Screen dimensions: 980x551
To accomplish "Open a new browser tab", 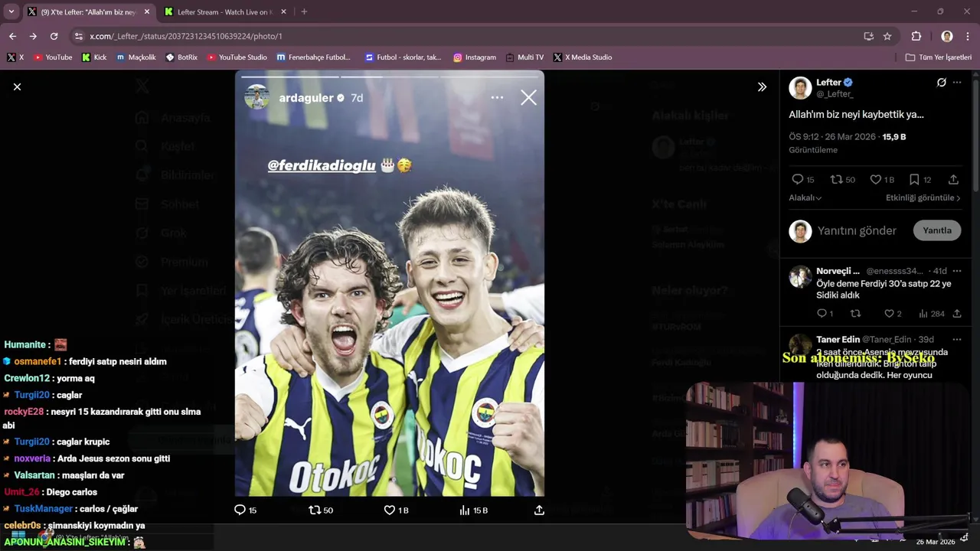I will tap(304, 12).
